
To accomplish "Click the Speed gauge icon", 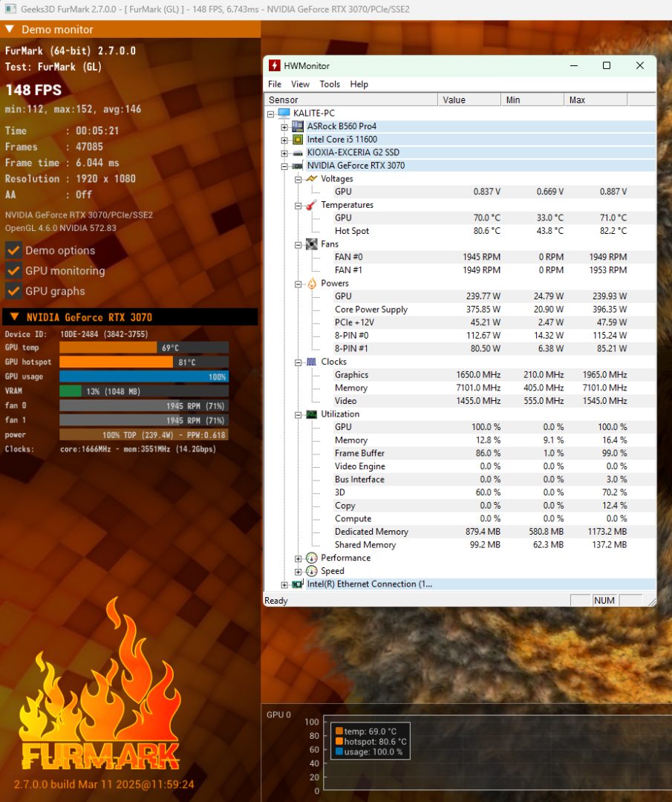I will (311, 571).
